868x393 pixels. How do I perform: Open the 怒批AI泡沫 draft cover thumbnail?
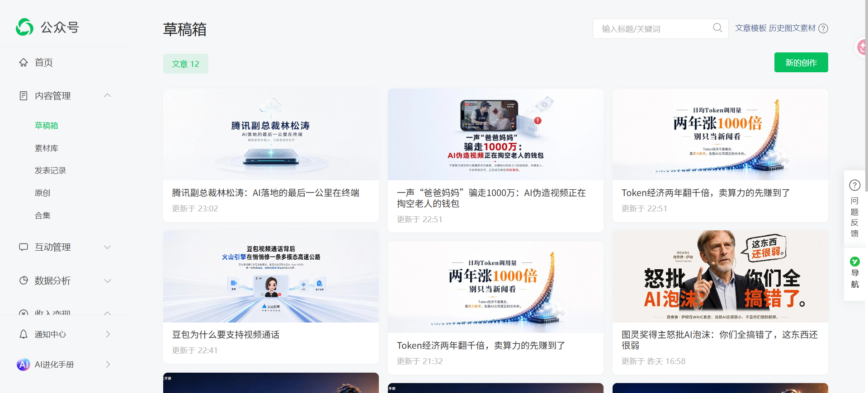click(720, 276)
